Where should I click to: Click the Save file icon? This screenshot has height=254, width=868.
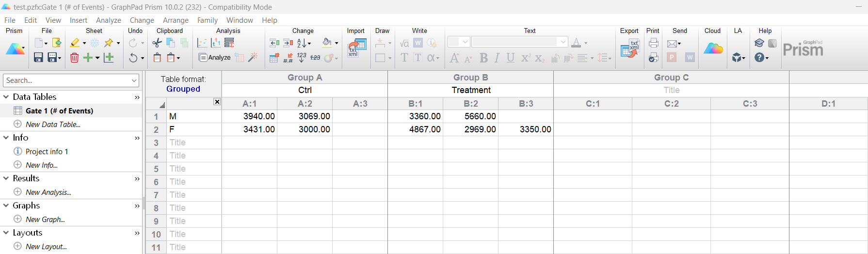click(x=38, y=58)
